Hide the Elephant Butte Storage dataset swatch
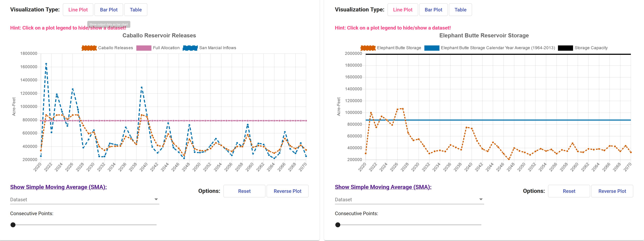The image size is (644, 241). pyautogui.click(x=368, y=48)
